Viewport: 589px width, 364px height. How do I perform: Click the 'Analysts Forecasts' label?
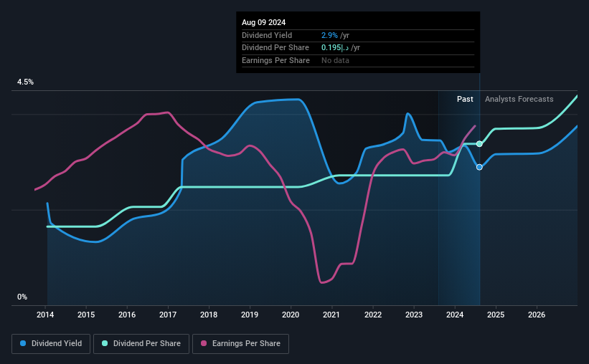coord(519,99)
